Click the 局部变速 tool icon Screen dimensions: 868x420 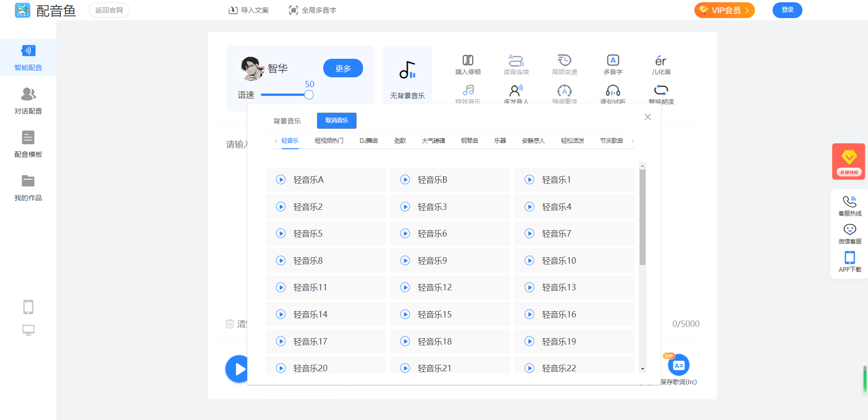click(564, 60)
